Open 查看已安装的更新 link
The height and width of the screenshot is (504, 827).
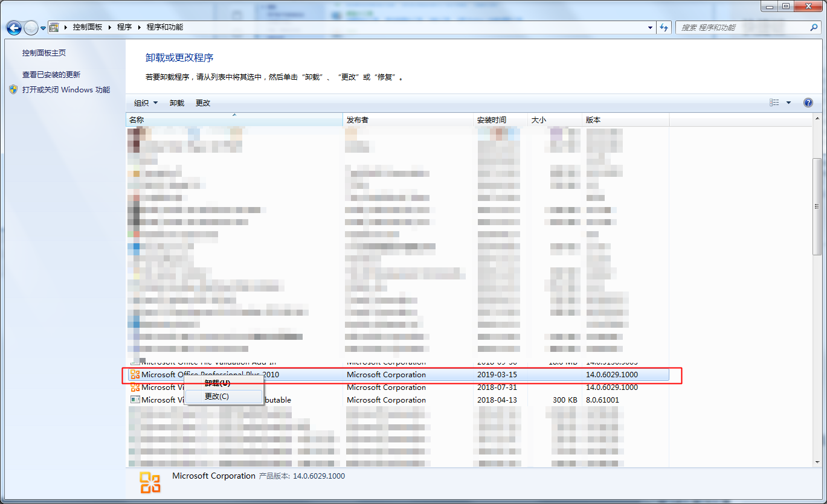[51, 75]
